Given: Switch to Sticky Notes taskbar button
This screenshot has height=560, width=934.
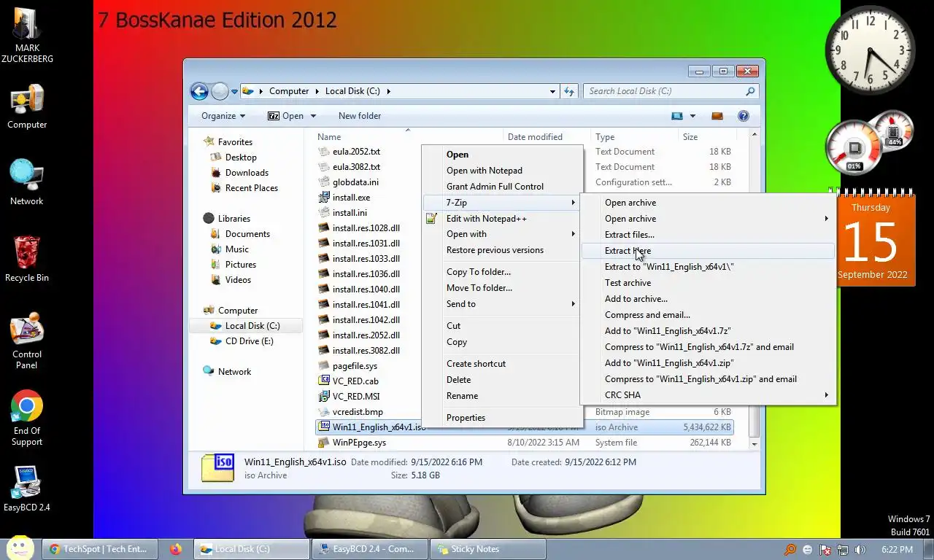Looking at the screenshot, I should (x=487, y=549).
